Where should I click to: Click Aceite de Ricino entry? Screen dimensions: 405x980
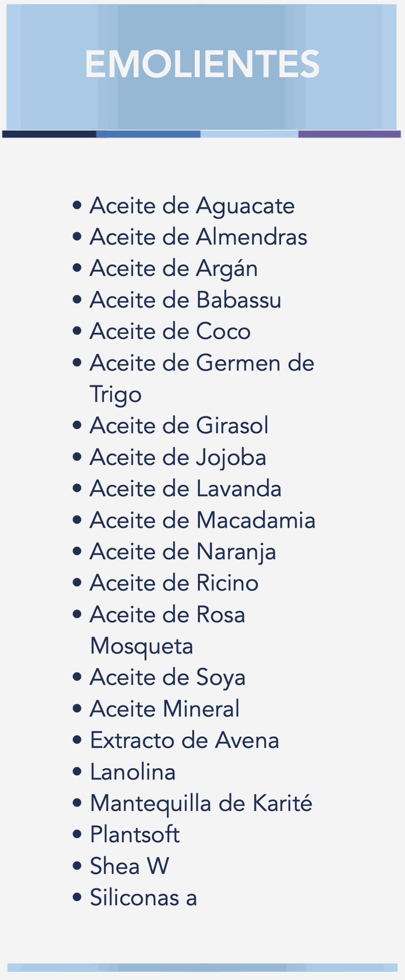coord(174,583)
